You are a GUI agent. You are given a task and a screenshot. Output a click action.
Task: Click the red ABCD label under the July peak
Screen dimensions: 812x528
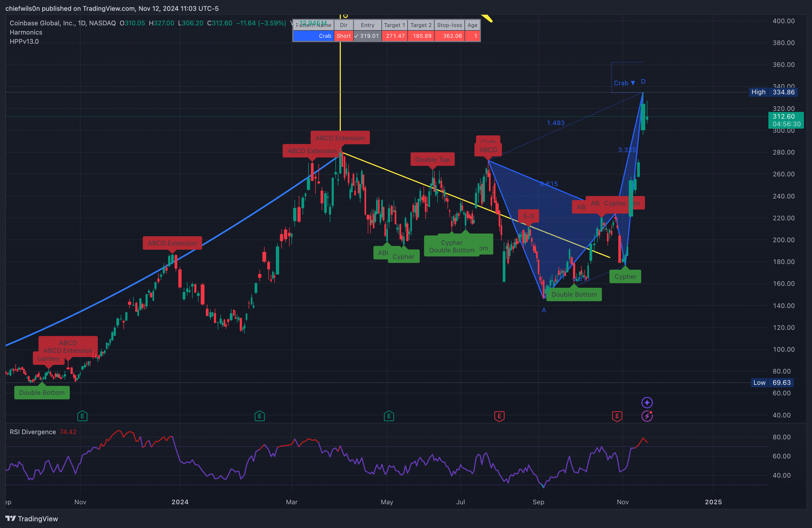pos(488,150)
